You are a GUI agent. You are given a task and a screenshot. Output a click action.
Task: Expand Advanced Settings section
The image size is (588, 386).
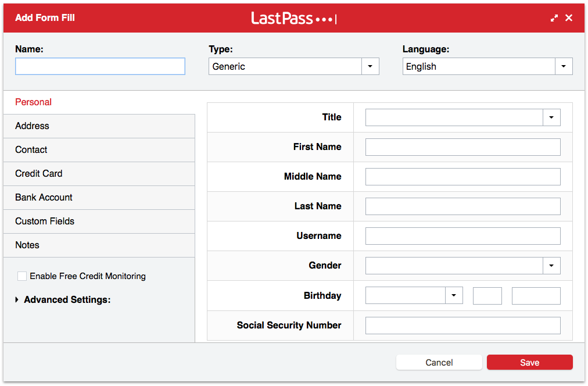(63, 299)
